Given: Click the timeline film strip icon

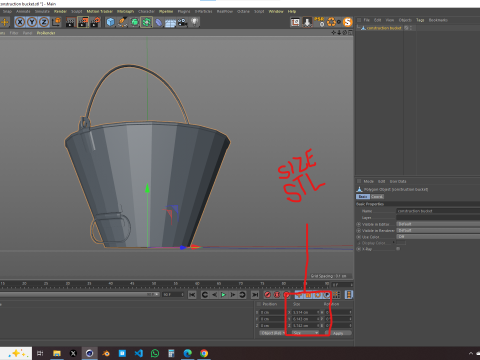Looking at the screenshot, I should point(349,295).
